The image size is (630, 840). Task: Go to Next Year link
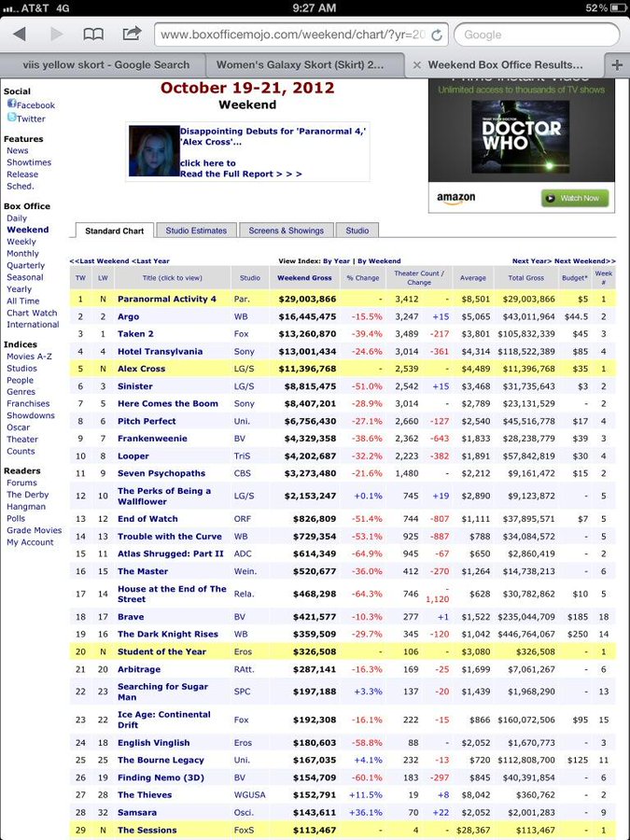532,261
